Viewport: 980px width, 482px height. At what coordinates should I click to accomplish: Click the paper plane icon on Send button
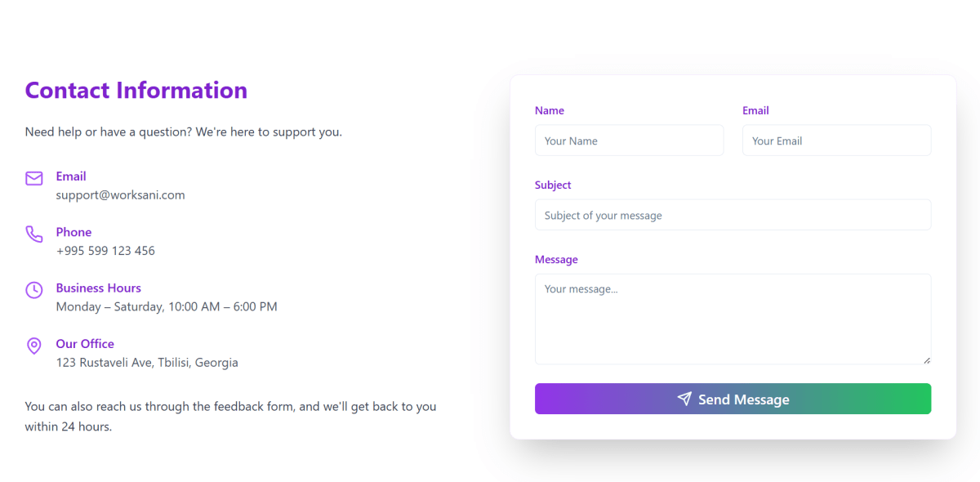pyautogui.click(x=684, y=399)
